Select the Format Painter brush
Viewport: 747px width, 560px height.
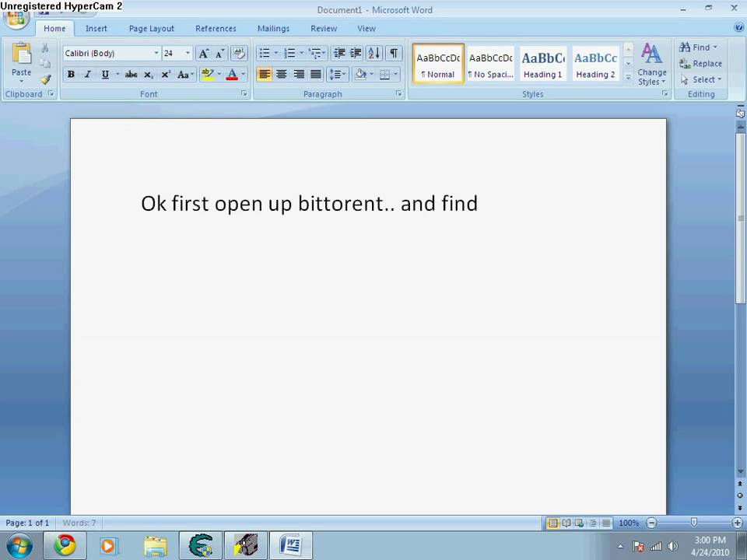click(x=45, y=79)
